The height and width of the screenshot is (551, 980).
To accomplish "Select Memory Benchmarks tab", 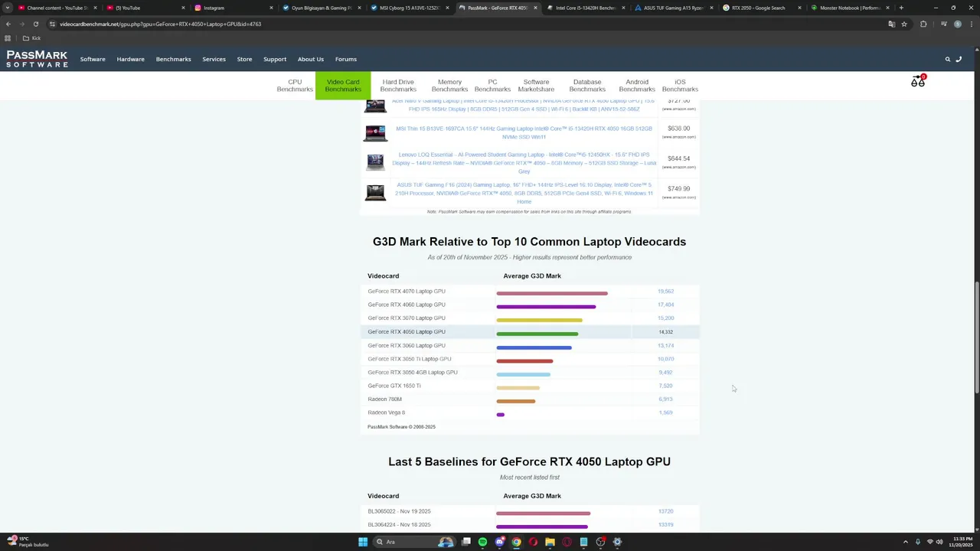I will (449, 86).
